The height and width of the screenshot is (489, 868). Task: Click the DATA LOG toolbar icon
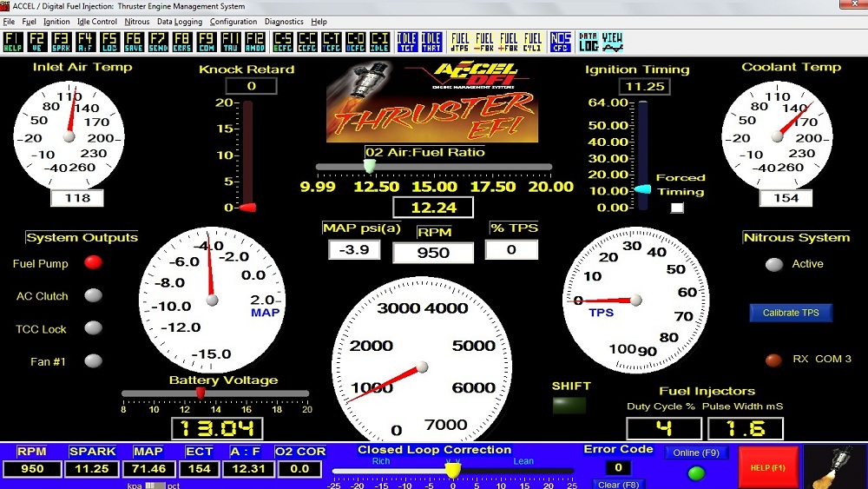589,42
